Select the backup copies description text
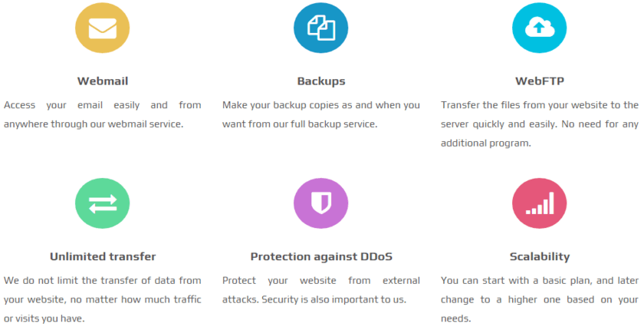Screen dimensions: 644x330 [321, 114]
